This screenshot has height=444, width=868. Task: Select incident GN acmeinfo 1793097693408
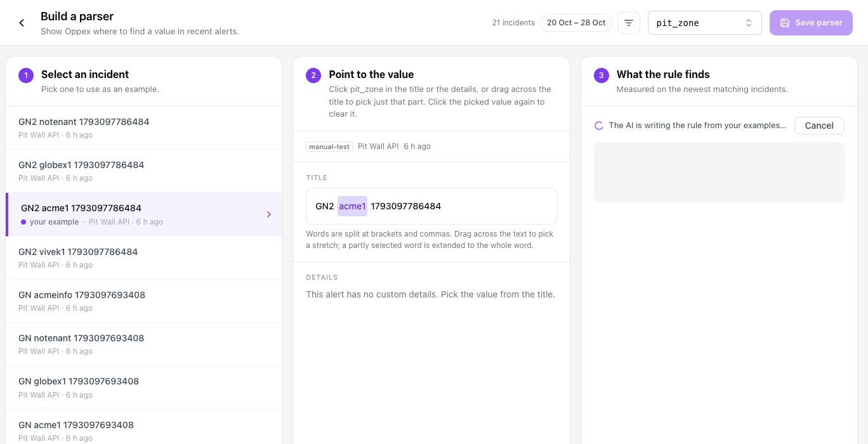(x=143, y=301)
